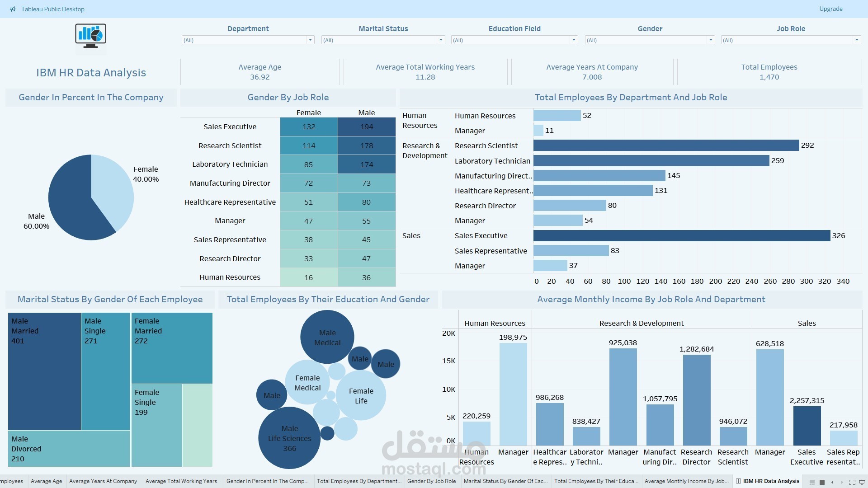Click the Sales Executive Female cell 132
The height and width of the screenshot is (488, 868).
coord(309,127)
